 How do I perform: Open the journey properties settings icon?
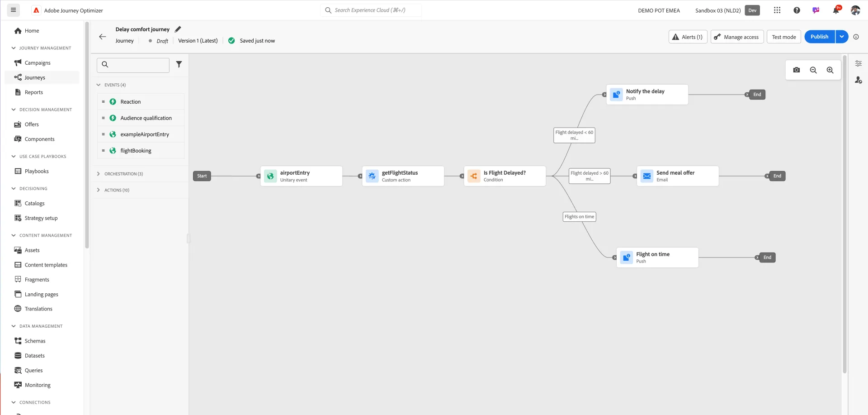859,63
